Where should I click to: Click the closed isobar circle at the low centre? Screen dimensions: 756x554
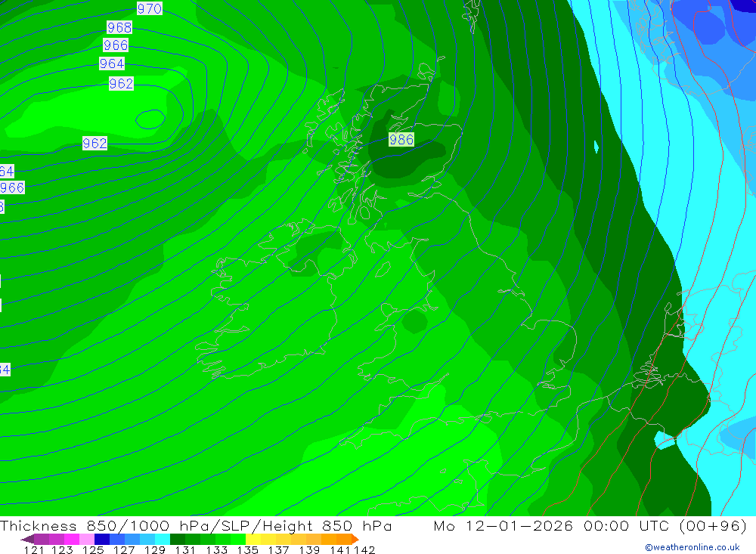[x=150, y=119]
